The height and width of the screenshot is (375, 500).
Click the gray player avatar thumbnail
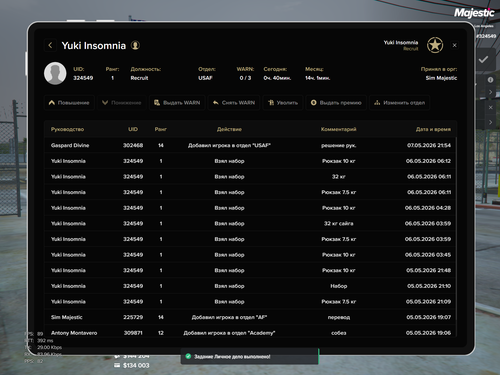tap(55, 73)
